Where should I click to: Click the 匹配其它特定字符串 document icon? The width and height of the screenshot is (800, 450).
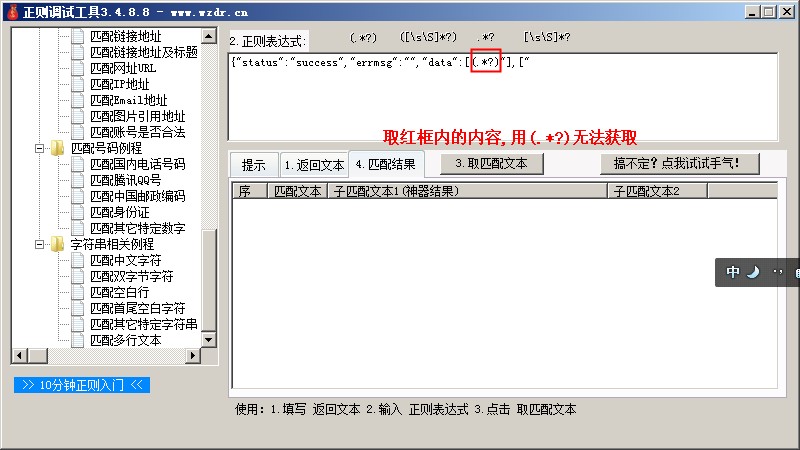(78, 324)
